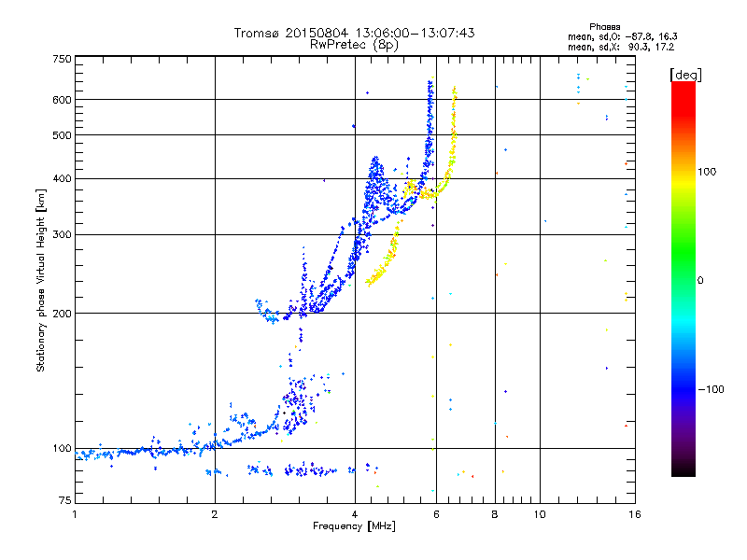Click the x-axis tick label '4'
747x560 pixels.
click(355, 514)
